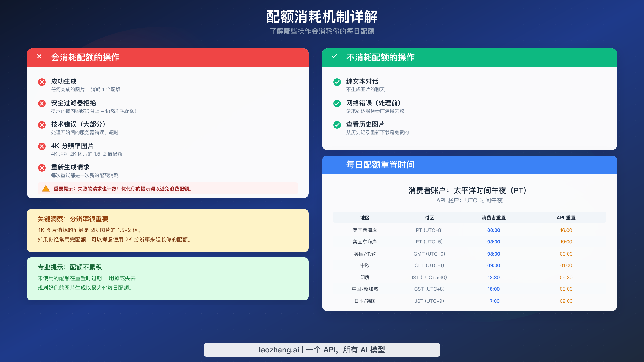Image resolution: width=644 pixels, height=362 pixels.
Task: Click the red X icon beside 成功生成
Action: (42, 82)
